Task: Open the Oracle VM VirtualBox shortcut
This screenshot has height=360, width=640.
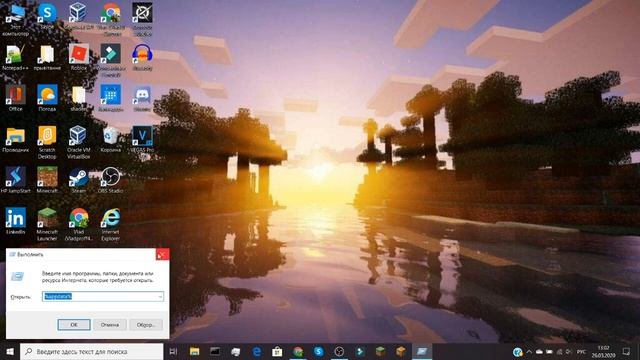Action: click(78, 142)
